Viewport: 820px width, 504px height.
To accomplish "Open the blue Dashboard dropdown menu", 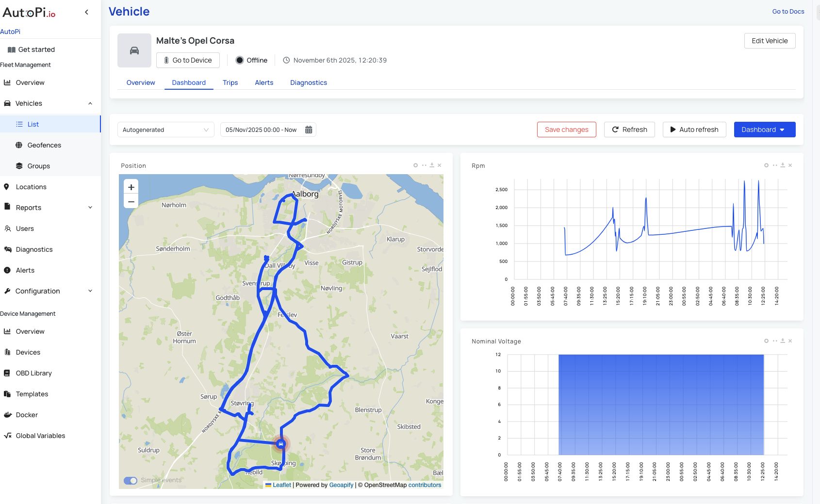I will pyautogui.click(x=764, y=130).
